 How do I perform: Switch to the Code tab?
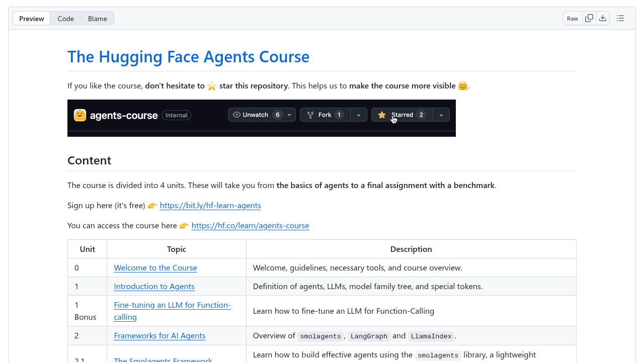(x=65, y=18)
